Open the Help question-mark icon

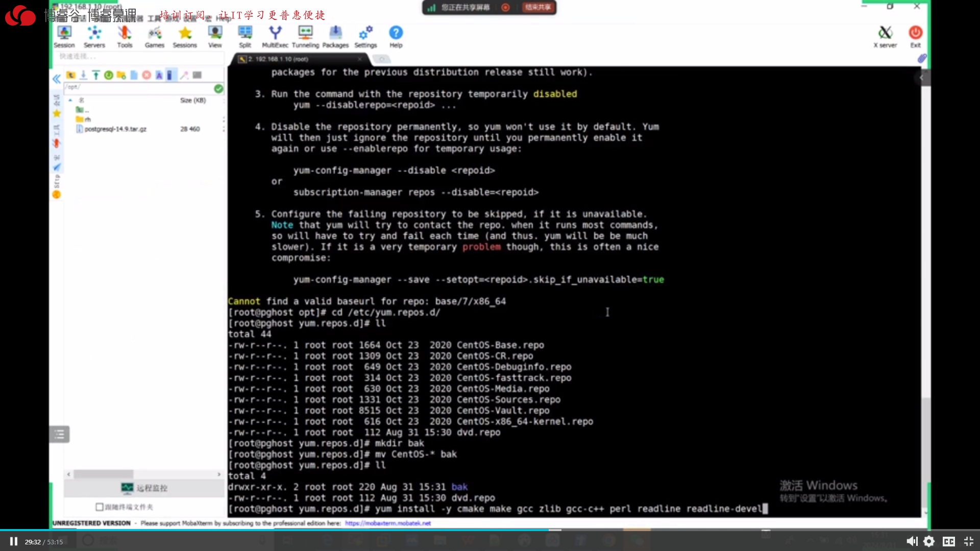[x=396, y=37]
